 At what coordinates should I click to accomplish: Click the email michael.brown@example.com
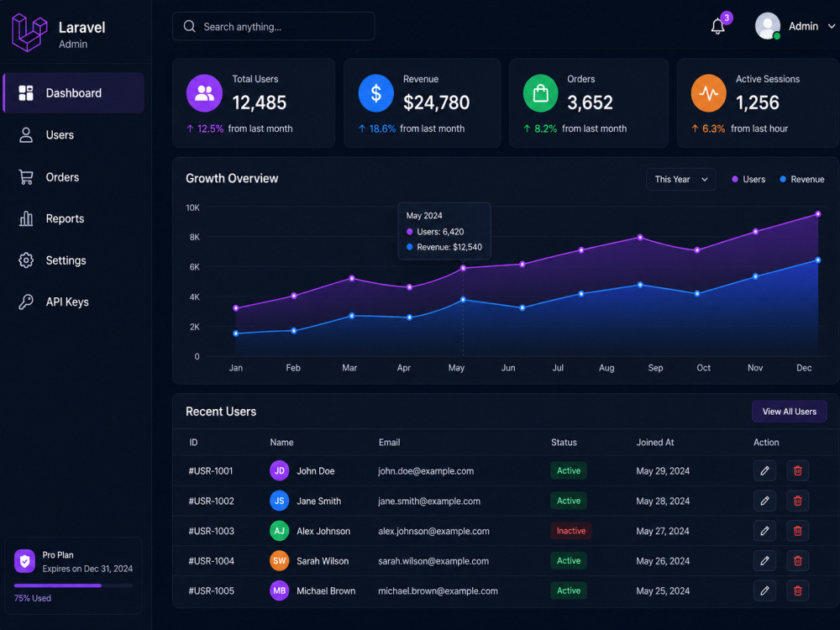tap(438, 591)
